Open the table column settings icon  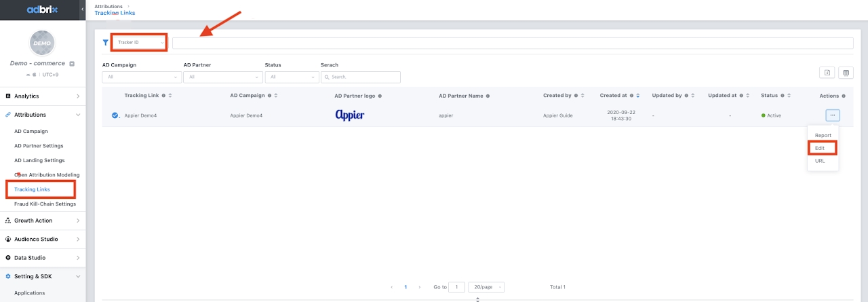846,73
